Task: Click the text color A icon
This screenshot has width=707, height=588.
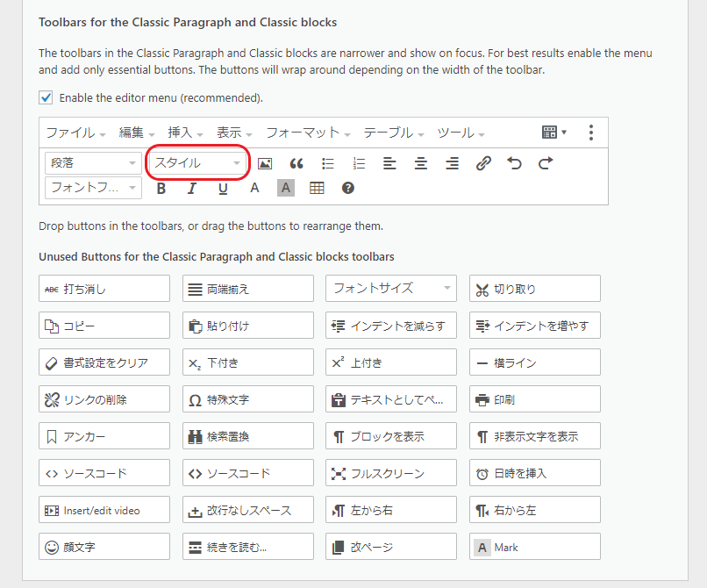Action: point(254,188)
